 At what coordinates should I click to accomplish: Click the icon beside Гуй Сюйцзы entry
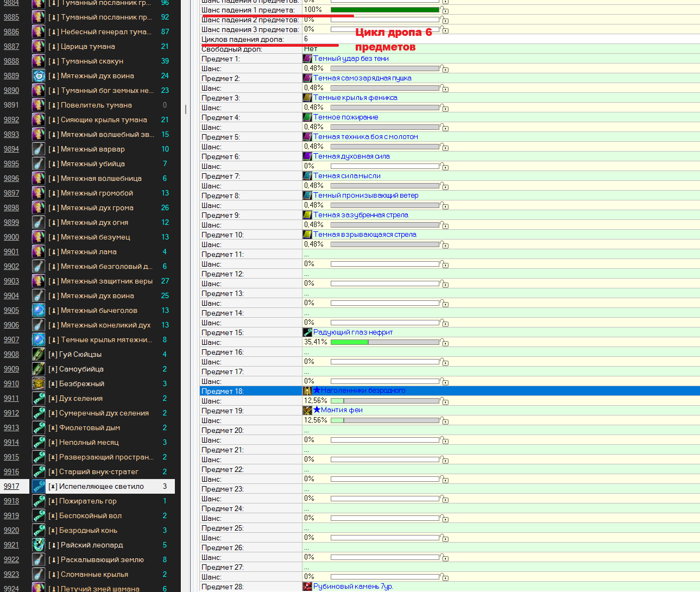click(39, 354)
